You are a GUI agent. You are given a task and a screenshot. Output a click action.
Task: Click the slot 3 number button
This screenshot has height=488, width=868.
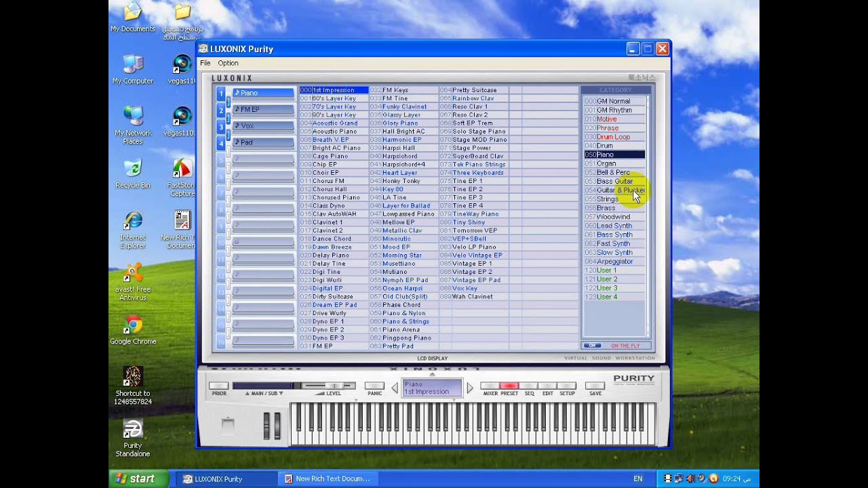(x=221, y=126)
